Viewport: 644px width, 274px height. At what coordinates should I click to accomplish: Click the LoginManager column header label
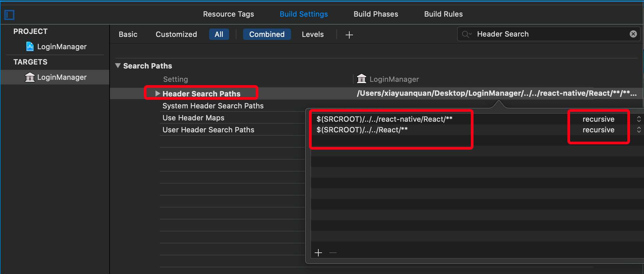pos(394,79)
